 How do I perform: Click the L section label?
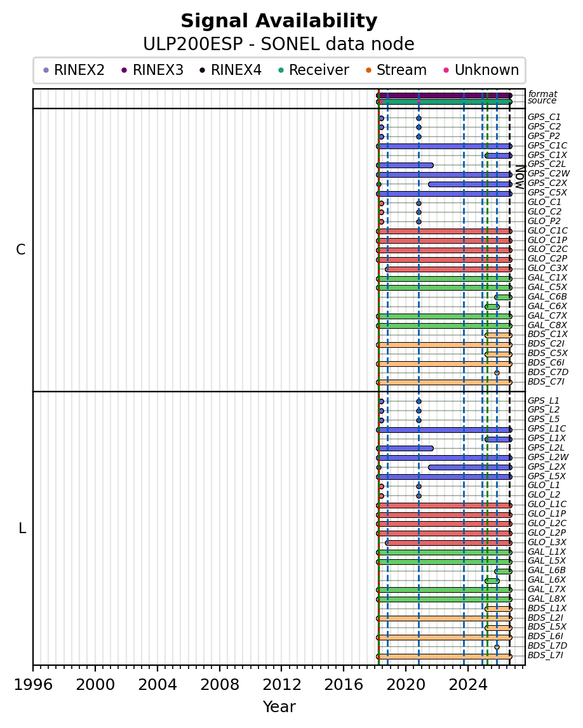point(22,528)
